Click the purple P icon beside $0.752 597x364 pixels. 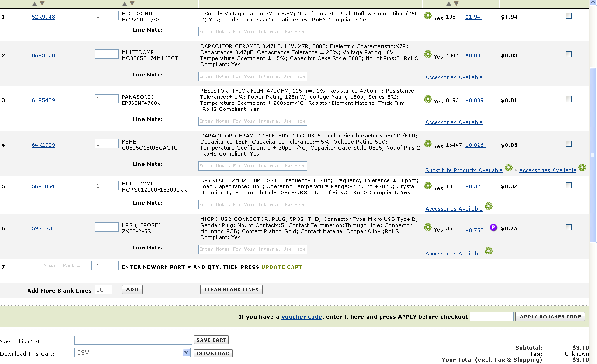coord(493,228)
